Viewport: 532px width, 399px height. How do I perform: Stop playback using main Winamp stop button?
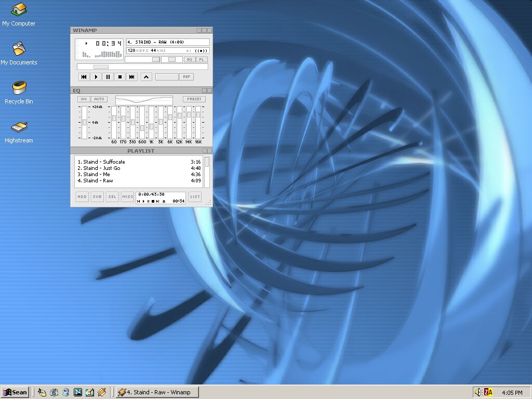click(120, 77)
